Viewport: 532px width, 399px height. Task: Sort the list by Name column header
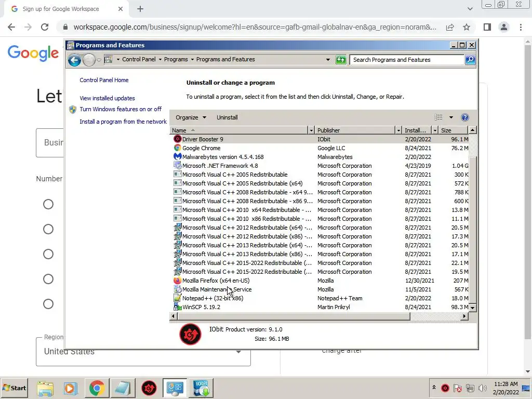tap(238, 130)
